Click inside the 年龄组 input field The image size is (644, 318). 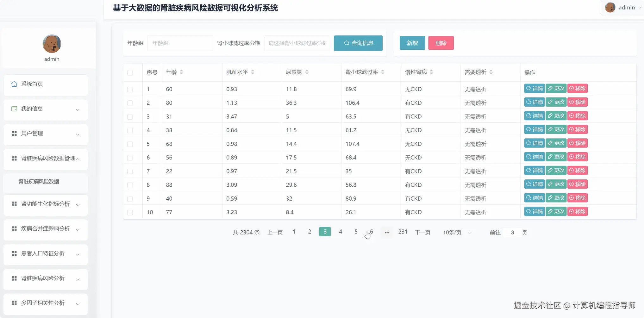coord(180,43)
